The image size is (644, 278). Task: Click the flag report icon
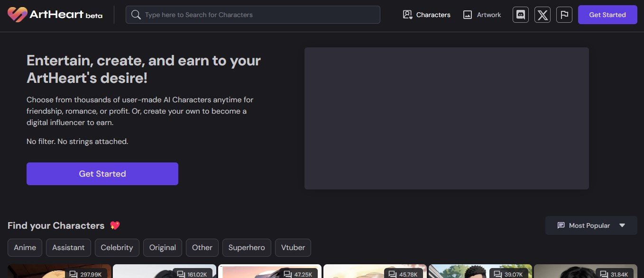(564, 15)
